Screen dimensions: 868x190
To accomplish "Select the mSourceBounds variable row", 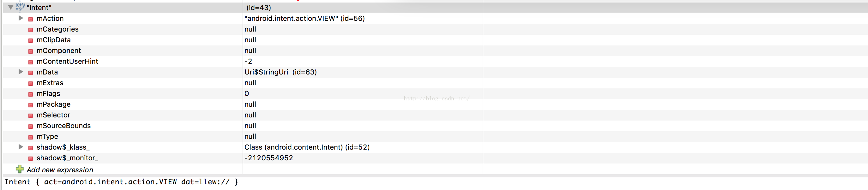I will (63, 126).
